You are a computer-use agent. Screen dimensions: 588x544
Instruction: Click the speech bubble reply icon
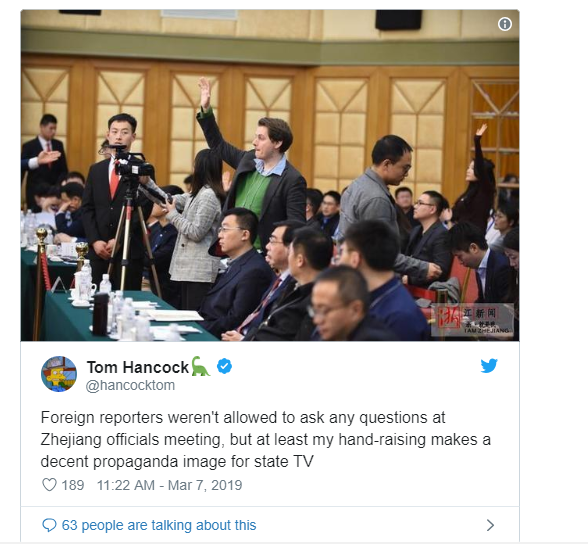pyautogui.click(x=49, y=525)
